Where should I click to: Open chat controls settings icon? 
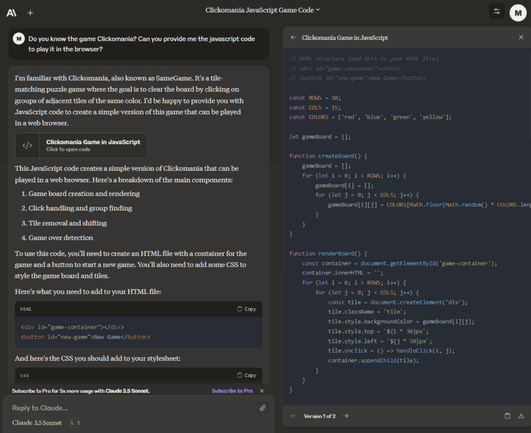[x=496, y=12]
